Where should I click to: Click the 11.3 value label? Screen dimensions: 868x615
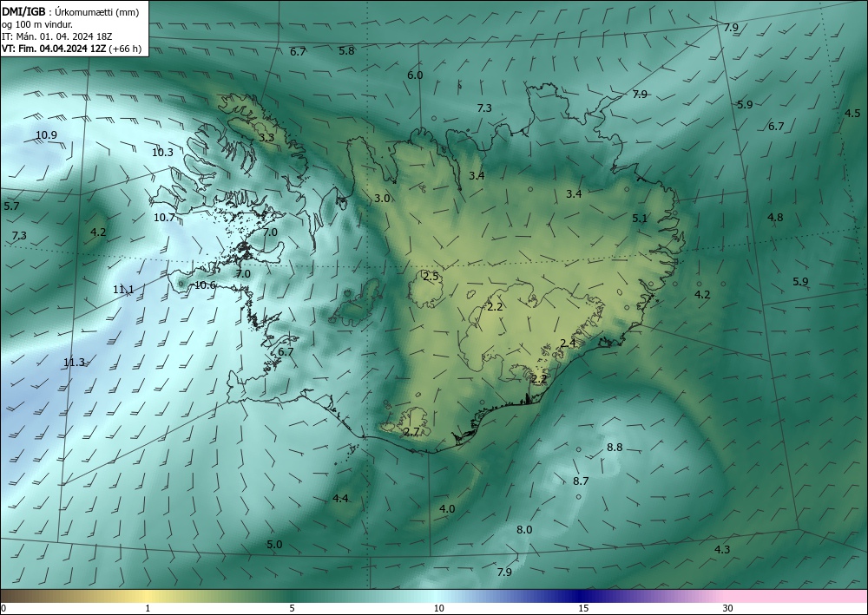point(74,363)
